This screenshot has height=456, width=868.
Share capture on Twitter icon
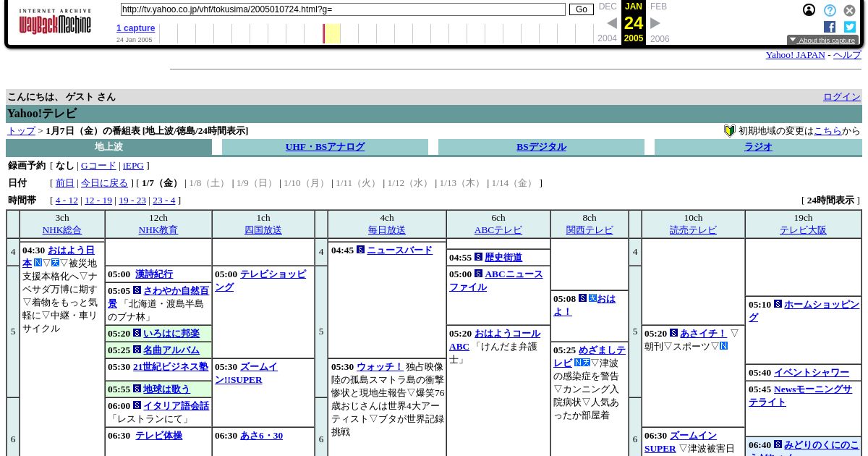point(850,27)
